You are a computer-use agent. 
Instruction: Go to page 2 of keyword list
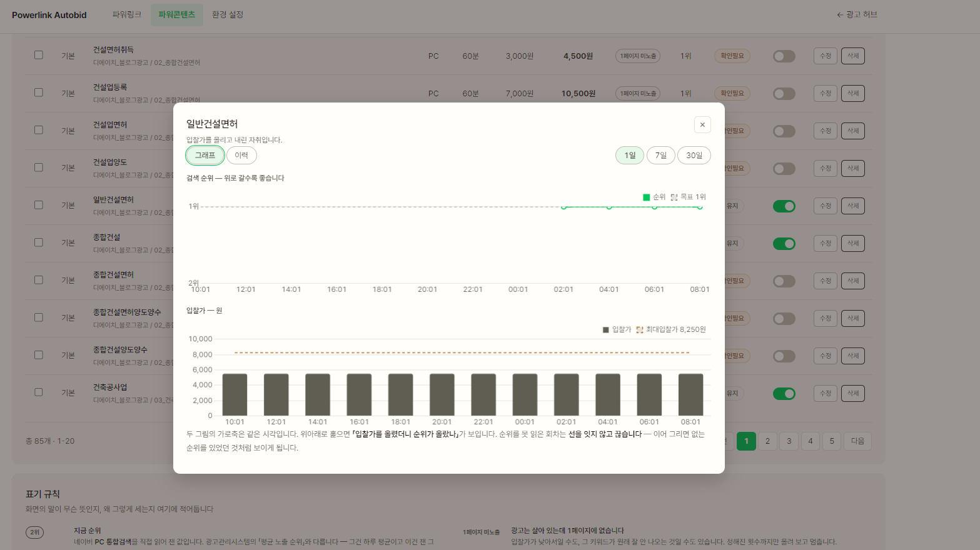767,441
